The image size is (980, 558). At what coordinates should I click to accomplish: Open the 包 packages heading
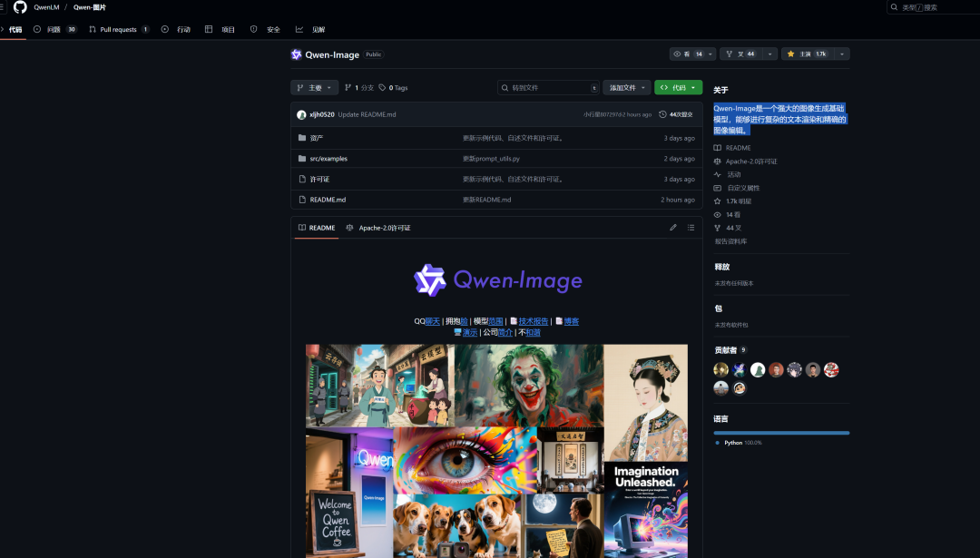718,308
